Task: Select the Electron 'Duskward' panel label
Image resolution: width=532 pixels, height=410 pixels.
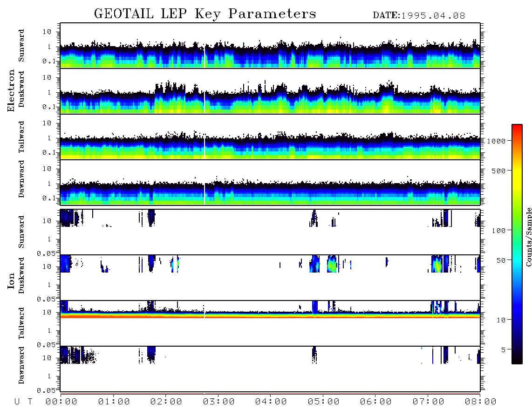Action: pyautogui.click(x=21, y=89)
